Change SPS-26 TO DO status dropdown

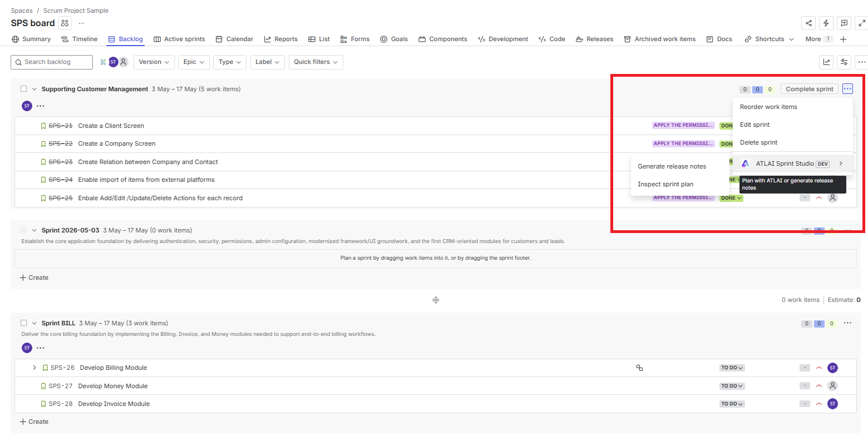coord(732,368)
